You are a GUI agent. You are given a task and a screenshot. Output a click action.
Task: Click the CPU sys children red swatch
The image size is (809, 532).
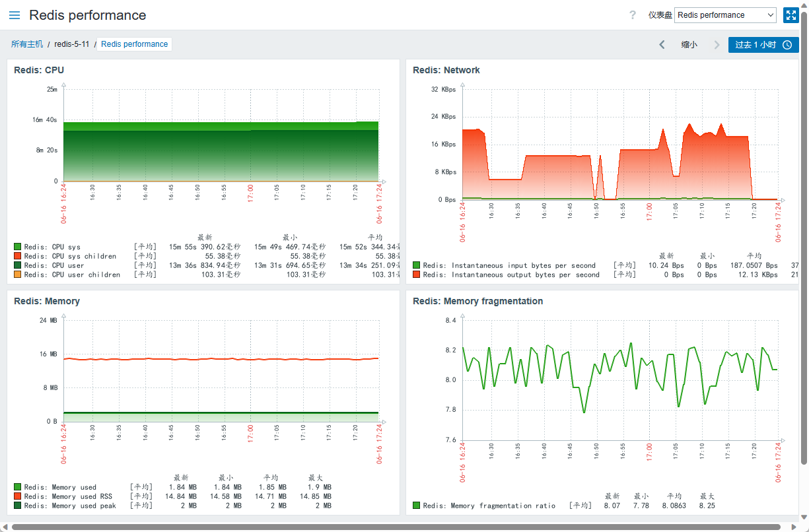tap(17, 256)
